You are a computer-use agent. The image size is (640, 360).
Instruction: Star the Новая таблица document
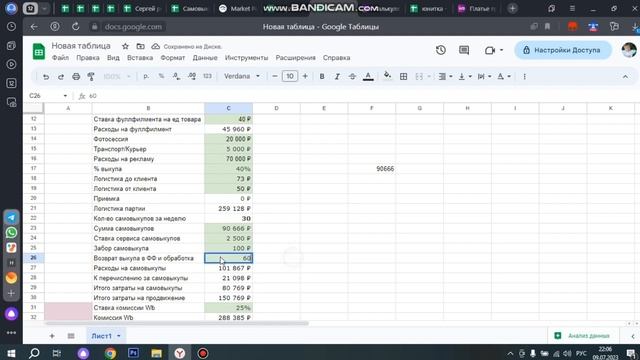125,46
